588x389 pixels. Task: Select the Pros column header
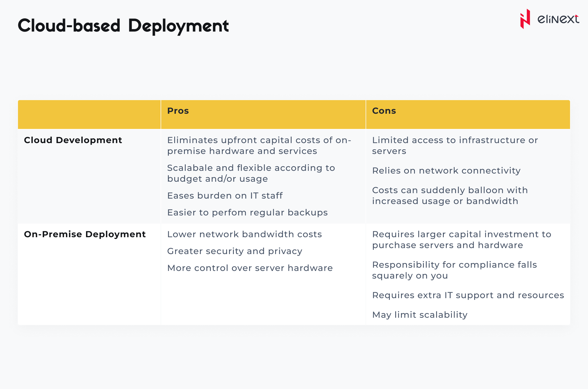178,111
